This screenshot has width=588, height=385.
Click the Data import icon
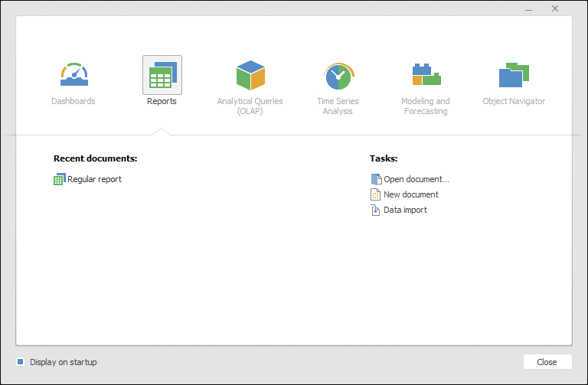(x=376, y=210)
